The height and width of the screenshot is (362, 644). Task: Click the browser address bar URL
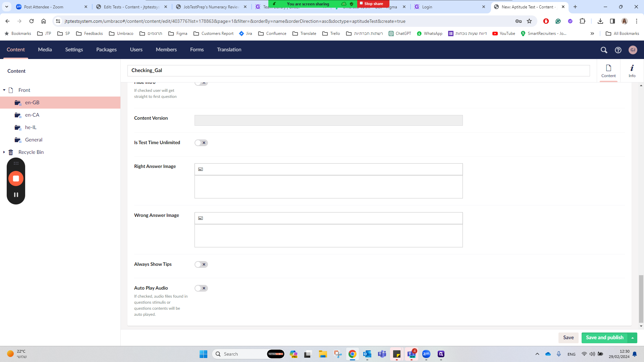pyautogui.click(x=235, y=21)
